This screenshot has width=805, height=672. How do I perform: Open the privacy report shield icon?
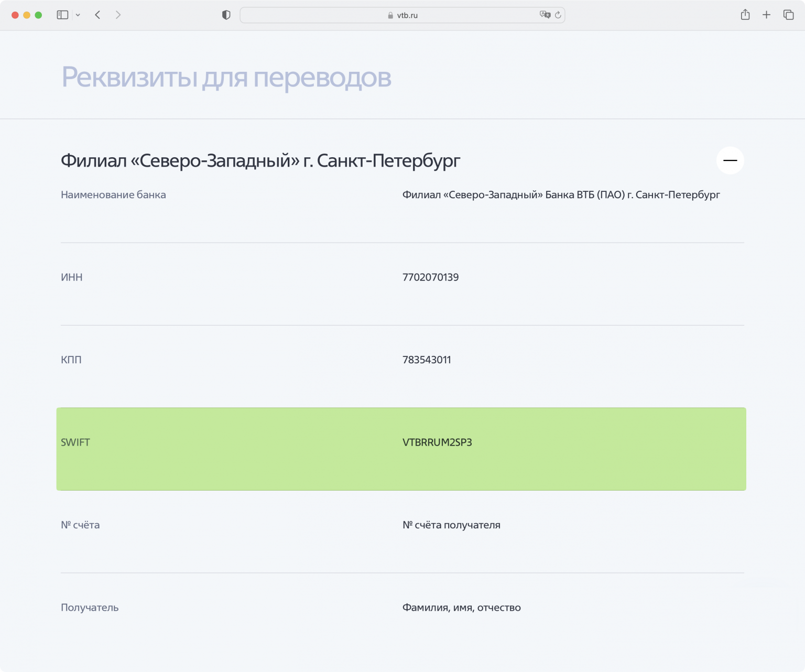tap(226, 15)
